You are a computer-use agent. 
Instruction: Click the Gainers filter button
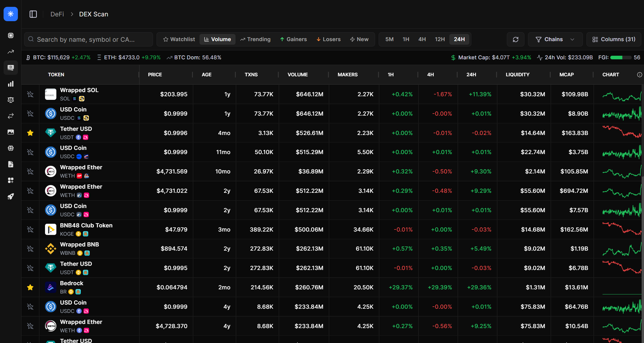point(293,39)
